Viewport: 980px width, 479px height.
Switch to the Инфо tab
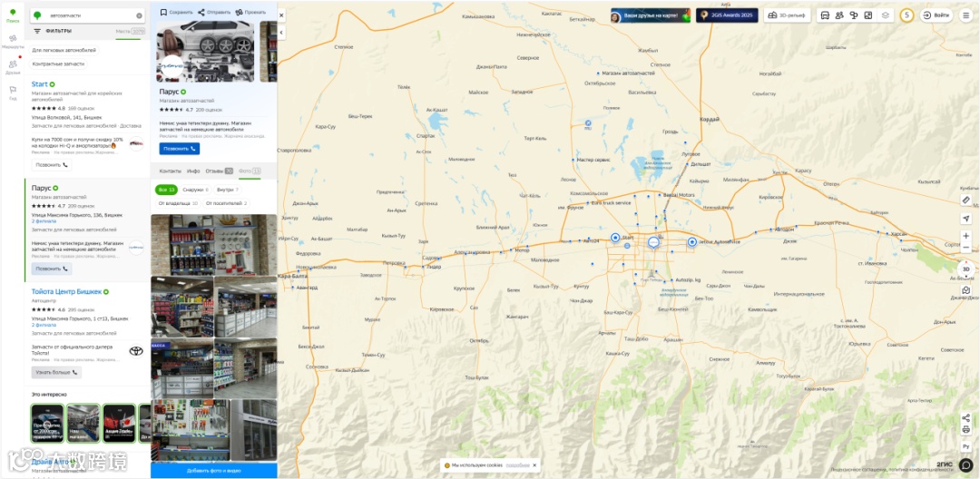(193, 171)
